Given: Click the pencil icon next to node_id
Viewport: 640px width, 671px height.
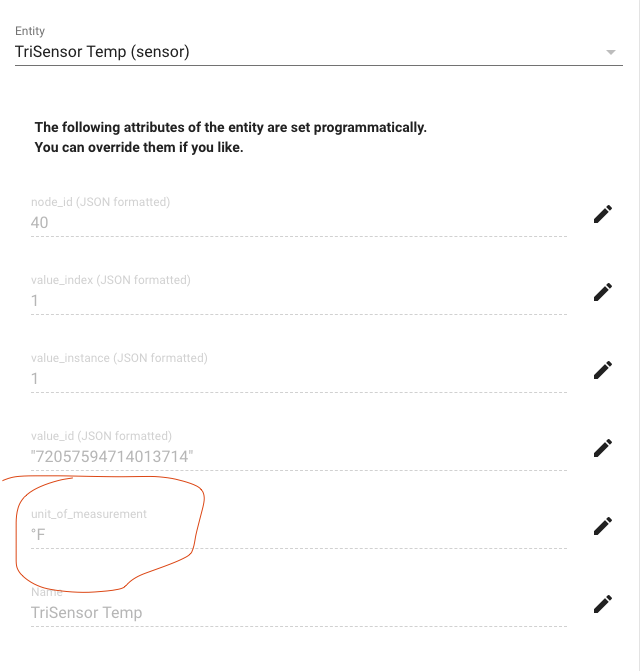Looking at the screenshot, I should pyautogui.click(x=603, y=214).
